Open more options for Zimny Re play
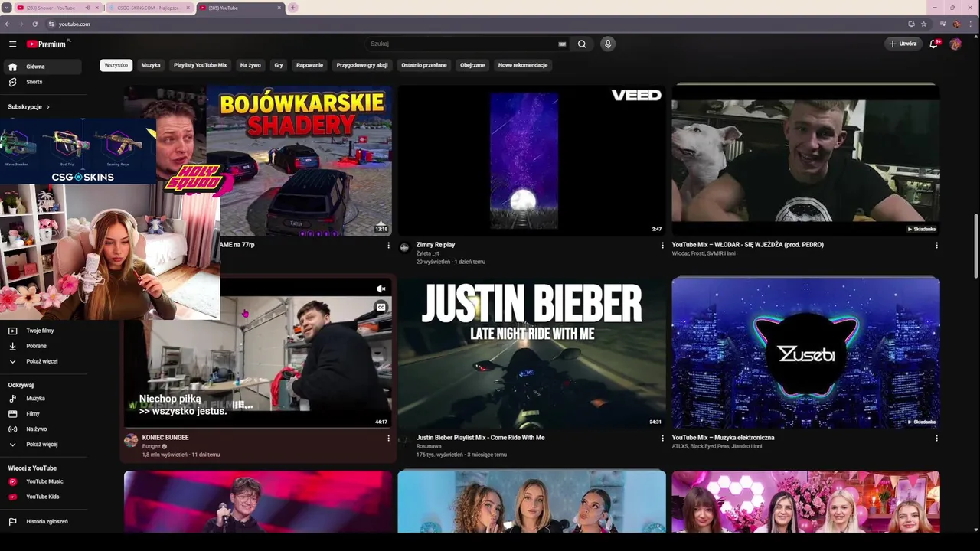Screen dimensions: 980x551 (662, 245)
